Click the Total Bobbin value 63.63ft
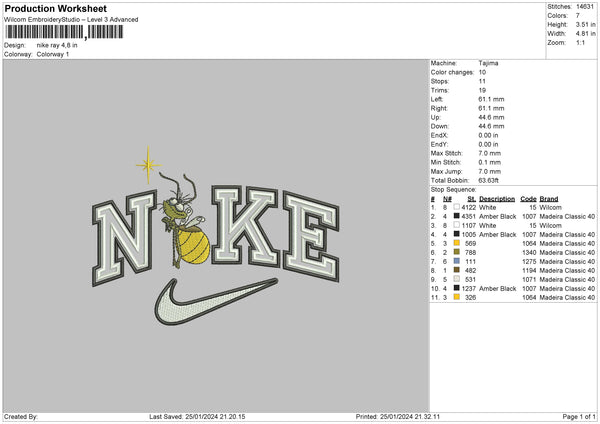Screen dimensions: 600x424 point(488,180)
